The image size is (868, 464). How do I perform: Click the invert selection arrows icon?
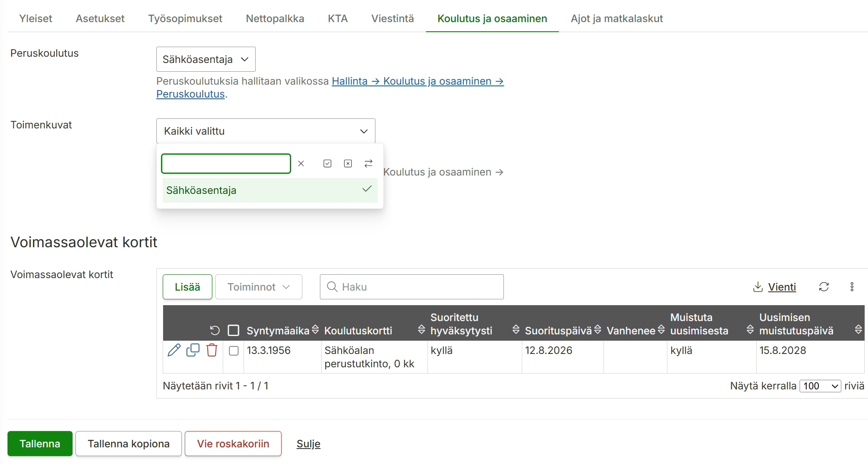tap(368, 163)
